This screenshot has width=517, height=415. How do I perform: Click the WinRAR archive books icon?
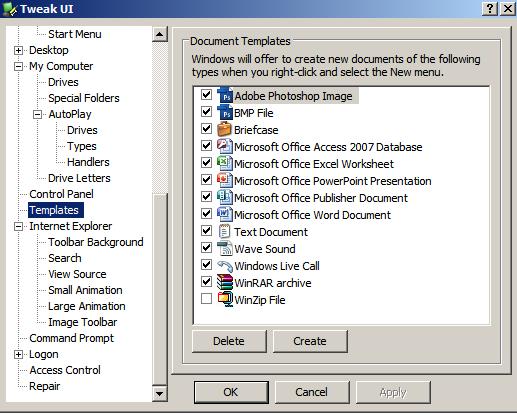click(x=225, y=283)
